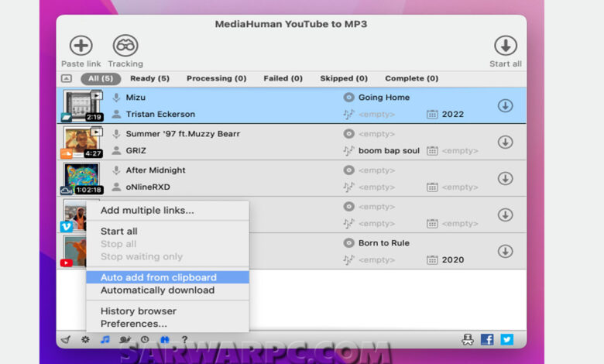Viewport: 604px width, 364px height.
Task: Open the Tracking binoculars tool
Action: [x=125, y=46]
